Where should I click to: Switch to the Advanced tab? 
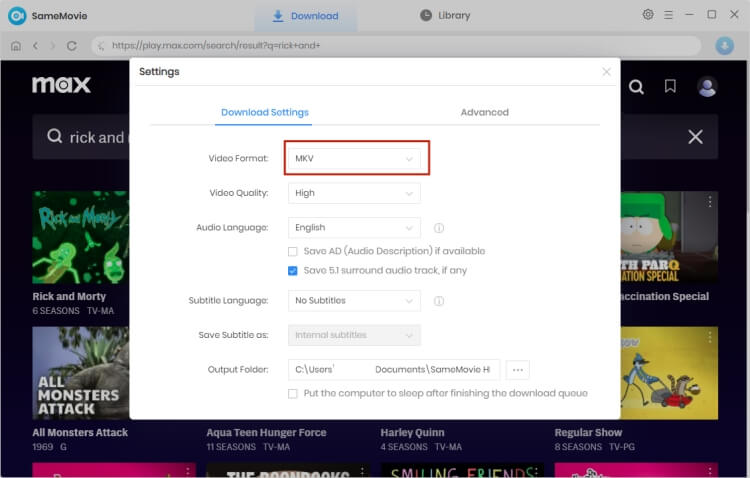click(x=484, y=112)
